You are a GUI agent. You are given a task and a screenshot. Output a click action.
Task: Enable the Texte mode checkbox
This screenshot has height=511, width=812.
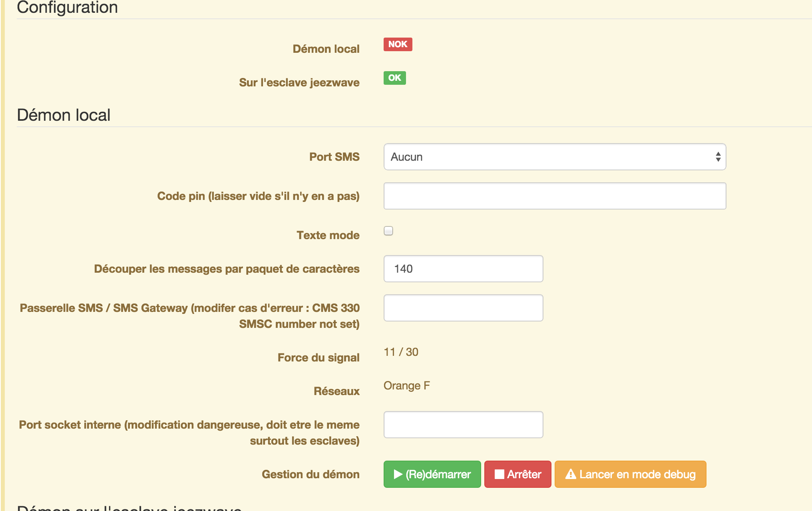point(388,231)
